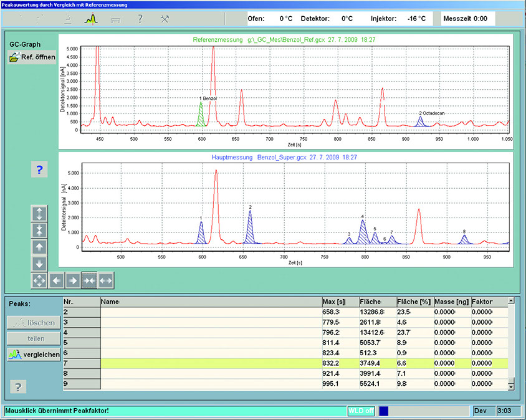Shift graph down with down arrow button
The width and height of the screenshot is (526, 420).
39,264
